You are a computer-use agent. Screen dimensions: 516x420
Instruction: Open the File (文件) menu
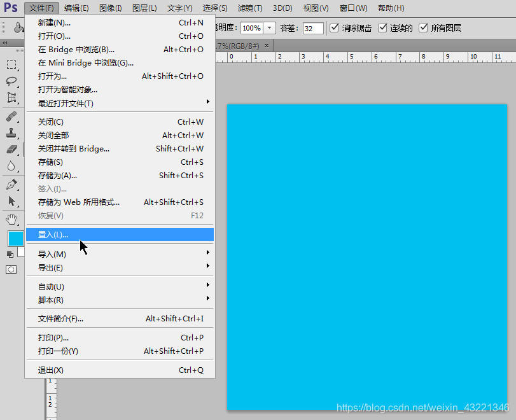click(x=41, y=8)
